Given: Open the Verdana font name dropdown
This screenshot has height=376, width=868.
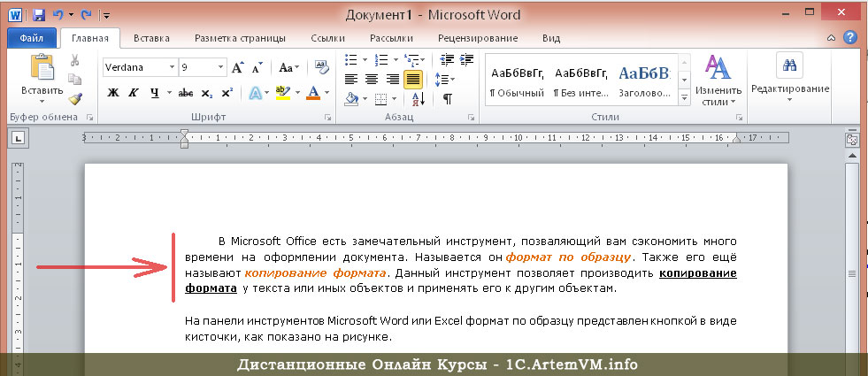Looking at the screenshot, I should point(173,67).
